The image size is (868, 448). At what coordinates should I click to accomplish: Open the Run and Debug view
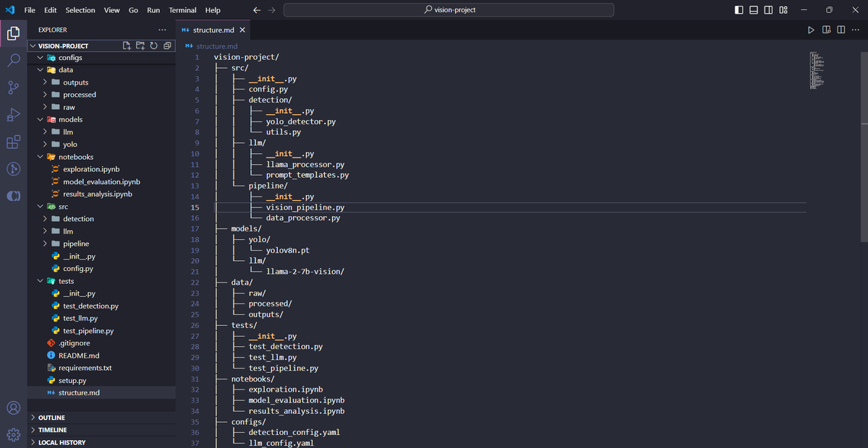pyautogui.click(x=13, y=115)
